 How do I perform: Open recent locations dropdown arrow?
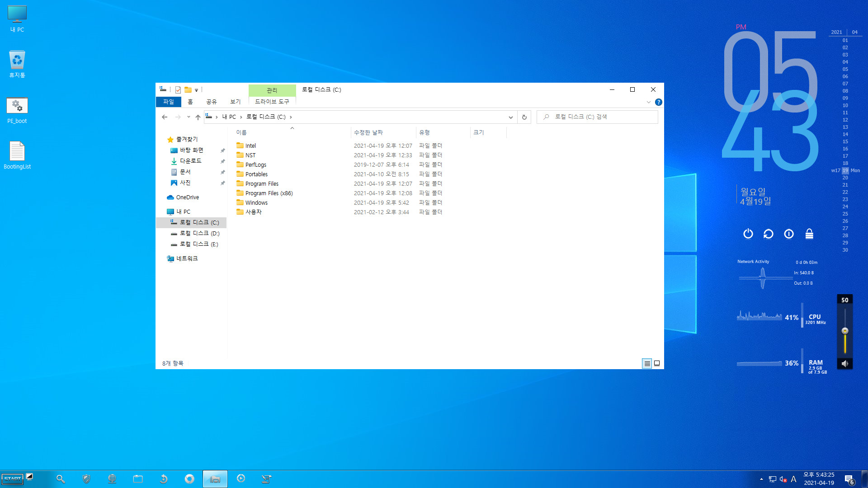[x=189, y=117]
